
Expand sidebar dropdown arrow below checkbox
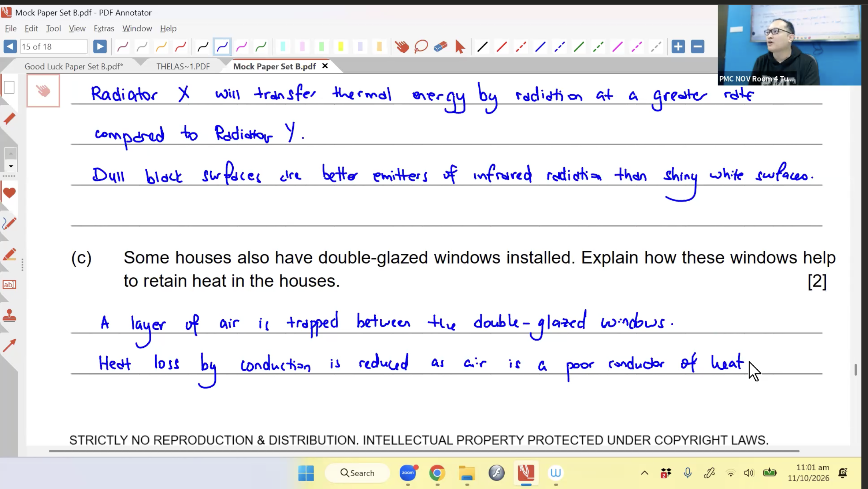point(11,166)
